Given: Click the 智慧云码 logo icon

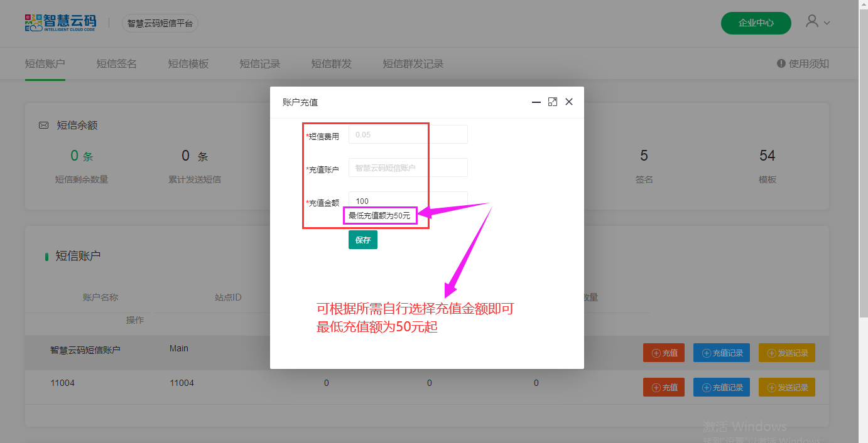Looking at the screenshot, I should (34, 23).
